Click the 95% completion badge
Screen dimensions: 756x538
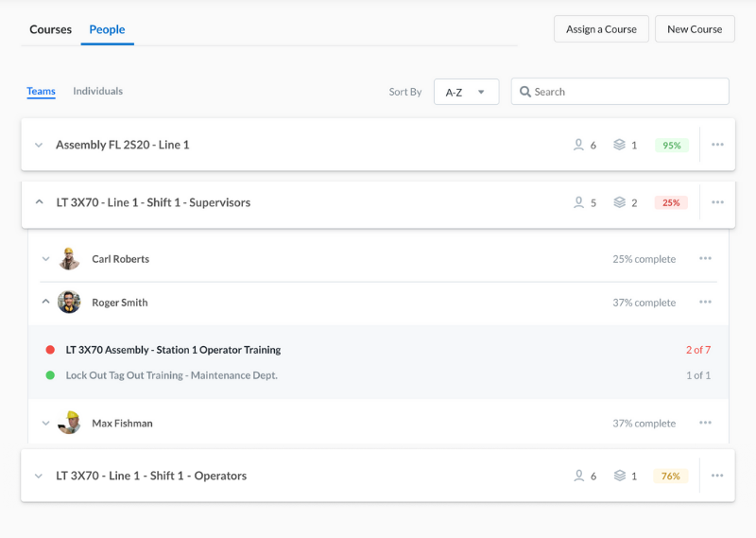[671, 146]
